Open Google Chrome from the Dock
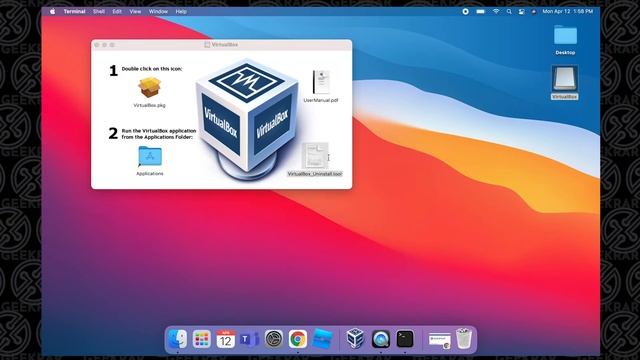 (298, 339)
